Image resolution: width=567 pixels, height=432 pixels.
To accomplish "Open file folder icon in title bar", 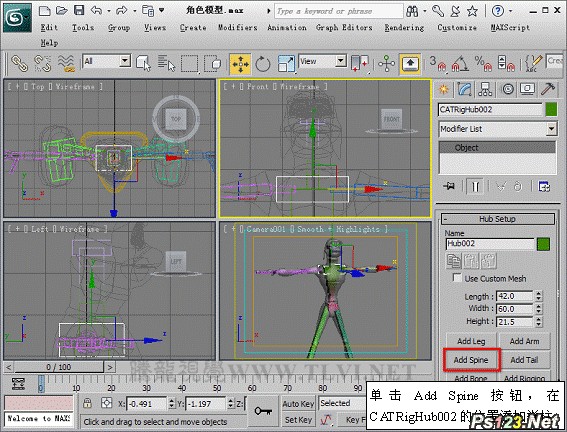I will (x=62, y=10).
